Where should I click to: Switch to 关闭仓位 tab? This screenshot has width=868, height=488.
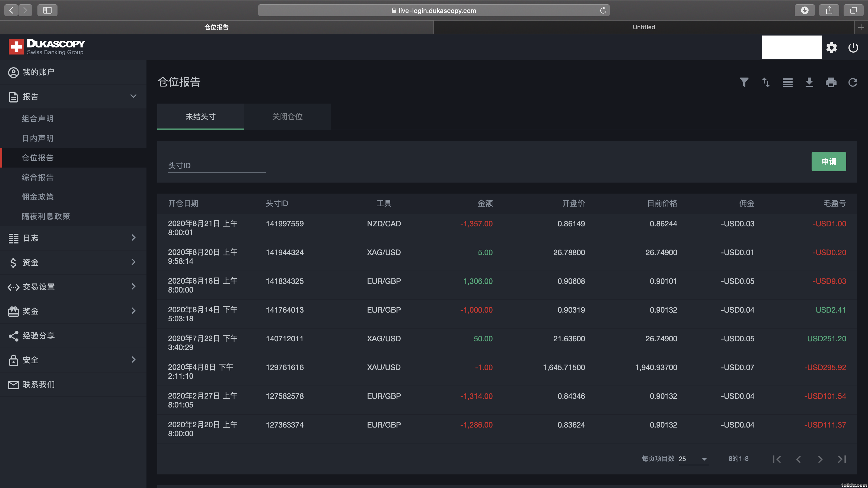pyautogui.click(x=288, y=117)
